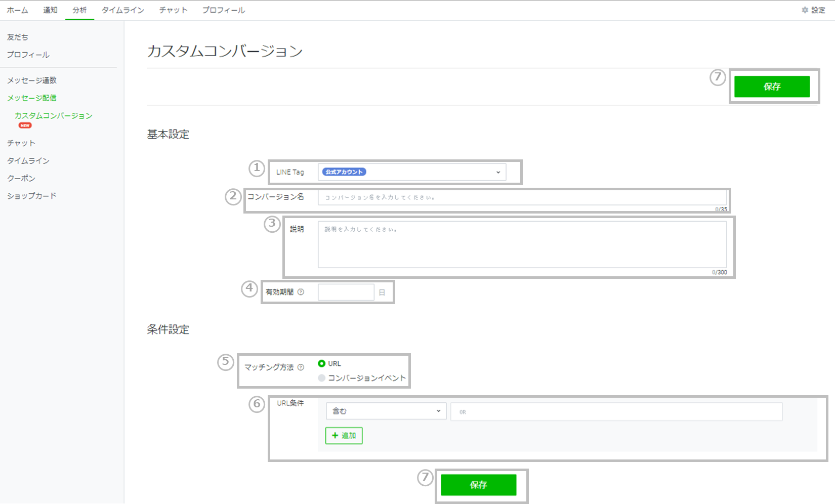Screen dimensions: 835x504
Task: Click the plus icon on the 追加 button
Action: click(335, 435)
